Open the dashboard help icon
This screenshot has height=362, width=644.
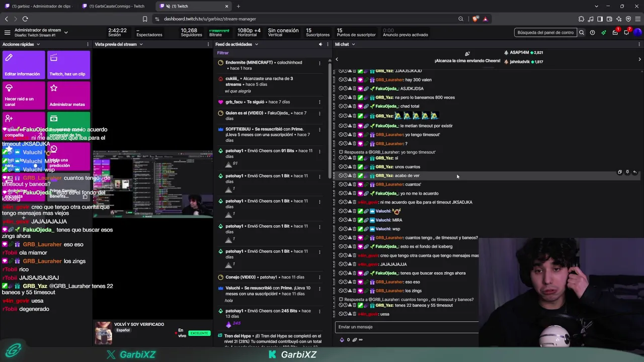592,33
